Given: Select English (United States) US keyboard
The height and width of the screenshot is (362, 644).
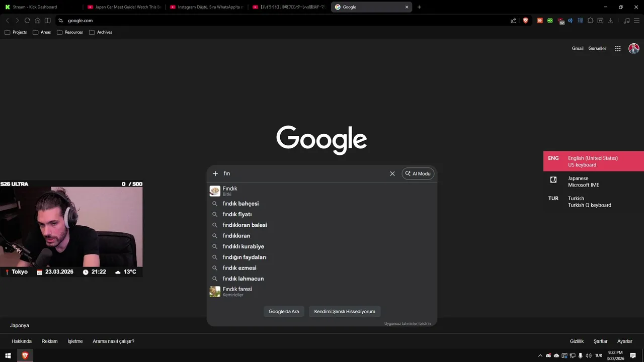Looking at the screenshot, I should (594, 161).
